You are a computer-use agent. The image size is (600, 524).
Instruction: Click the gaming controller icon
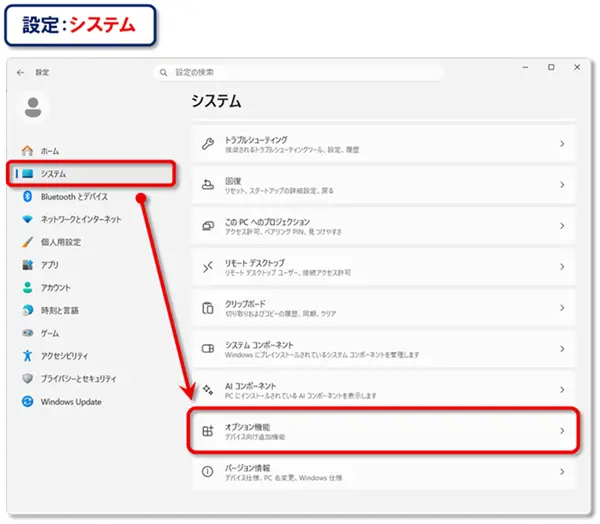point(28,333)
